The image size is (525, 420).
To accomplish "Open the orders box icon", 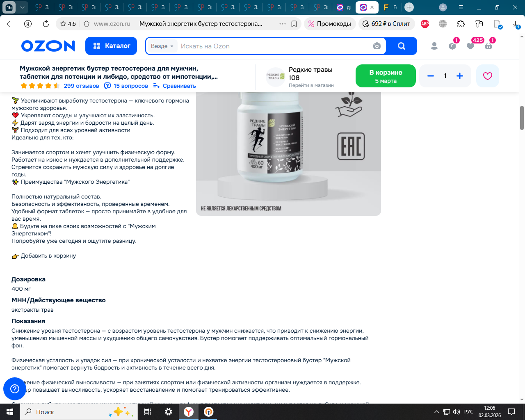I will (452, 46).
